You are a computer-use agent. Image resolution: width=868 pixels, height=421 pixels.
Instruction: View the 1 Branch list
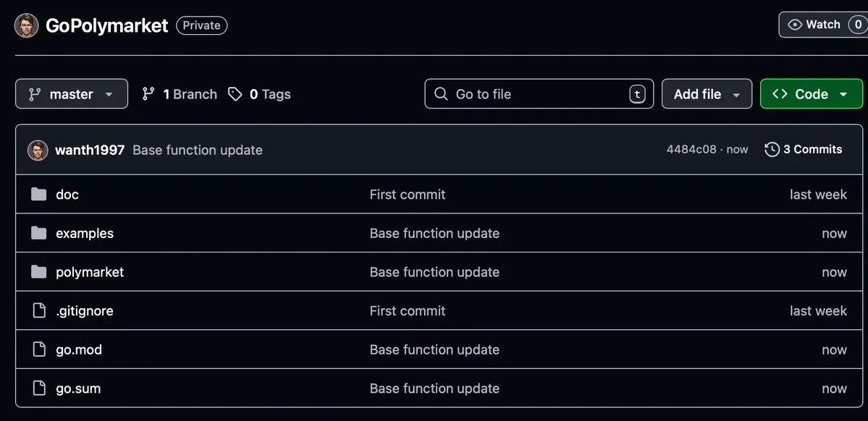[x=180, y=94]
